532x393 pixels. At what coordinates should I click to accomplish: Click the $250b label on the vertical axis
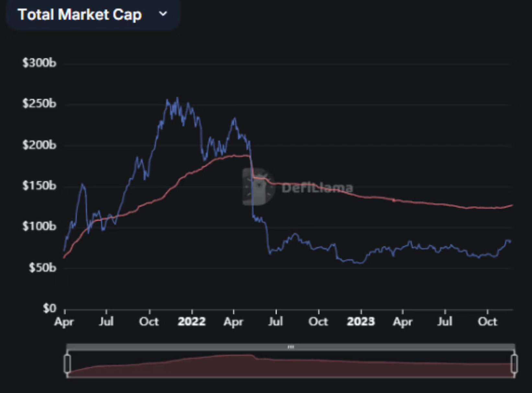click(x=39, y=103)
